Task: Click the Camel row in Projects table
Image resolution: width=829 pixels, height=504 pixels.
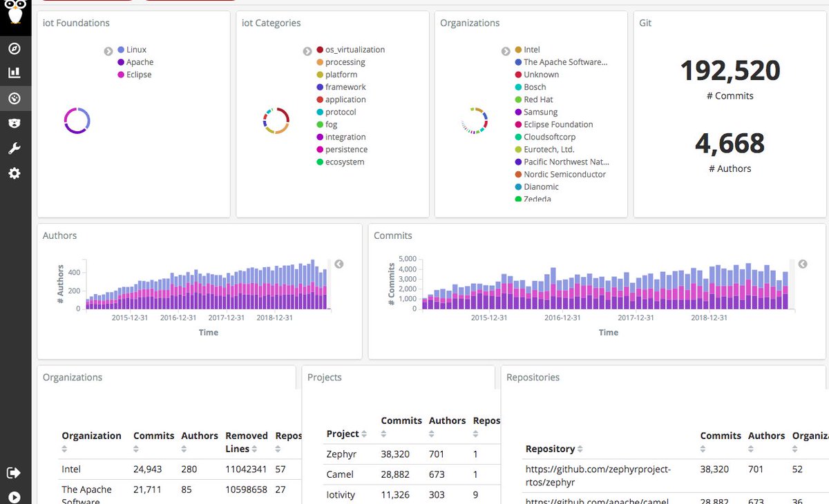Action: coord(412,474)
